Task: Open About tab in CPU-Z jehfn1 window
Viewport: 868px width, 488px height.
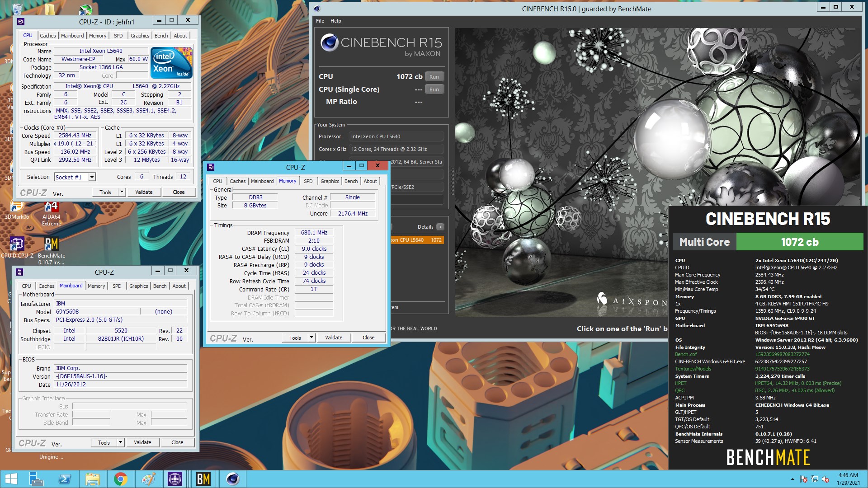Action: point(180,36)
